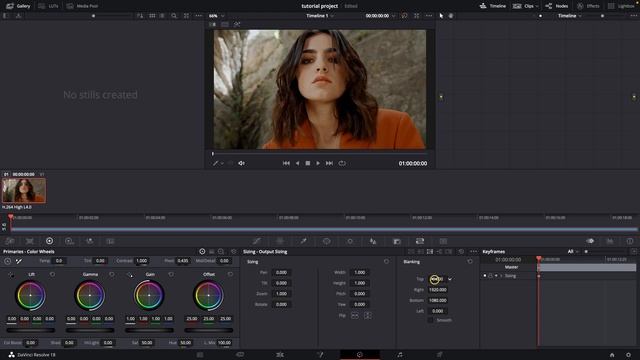Switch to the Edit page
The height and width of the screenshot is (360, 640).
[x=280, y=355]
